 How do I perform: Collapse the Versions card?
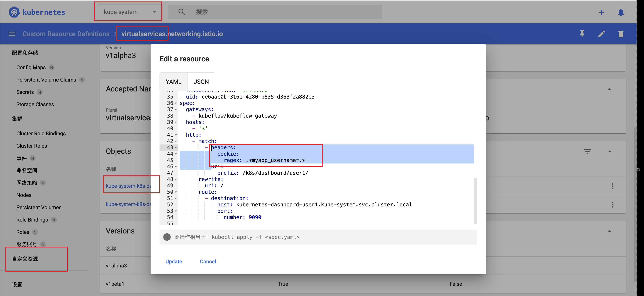tap(610, 231)
